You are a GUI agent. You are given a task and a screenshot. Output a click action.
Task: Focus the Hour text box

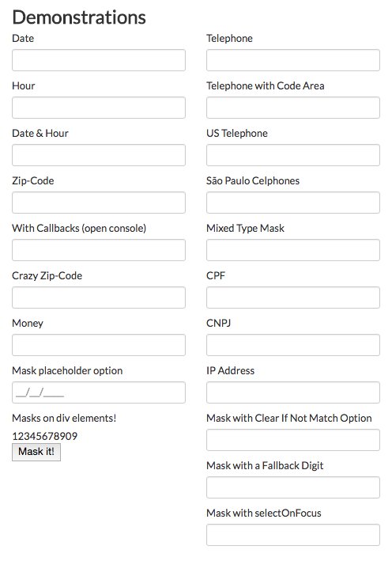99,108
